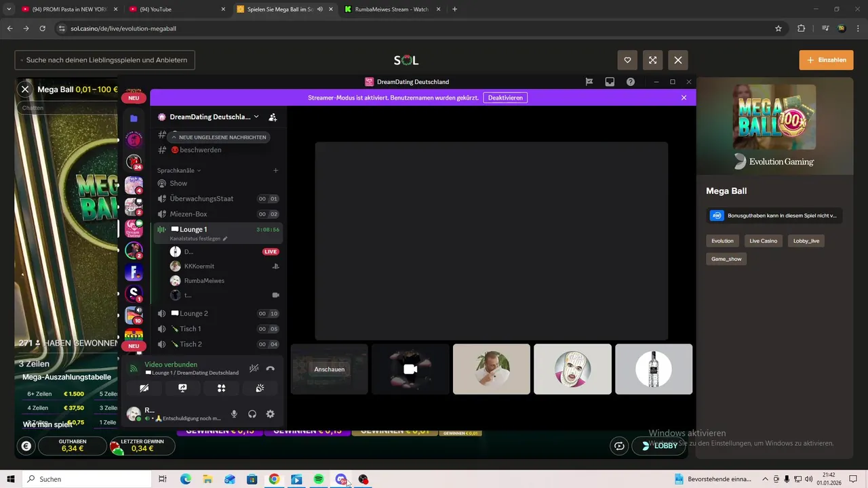Screen dimensions: 868x488
Task: Return to the game LOBBY button
Action: click(x=658, y=446)
